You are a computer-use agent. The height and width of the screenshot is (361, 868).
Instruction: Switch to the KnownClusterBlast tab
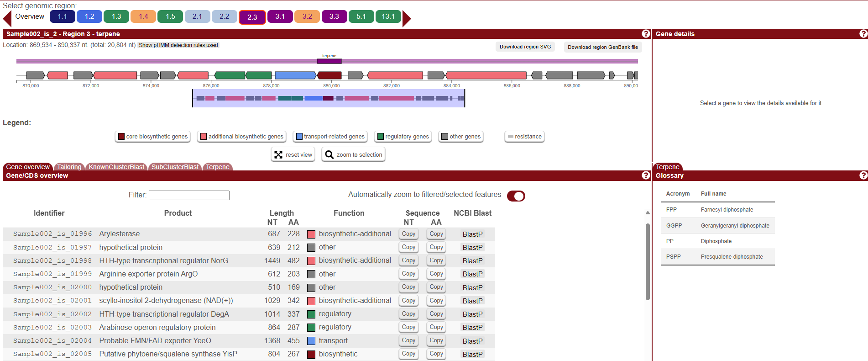(x=116, y=167)
